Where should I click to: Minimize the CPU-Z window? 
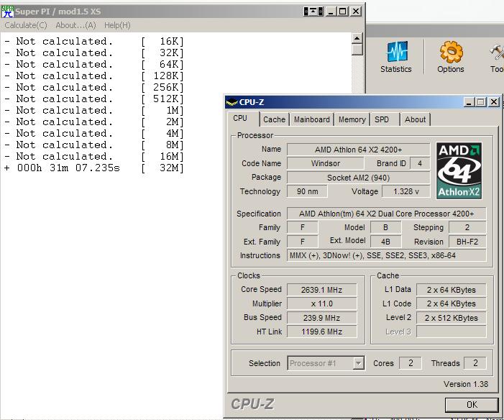[469, 102]
